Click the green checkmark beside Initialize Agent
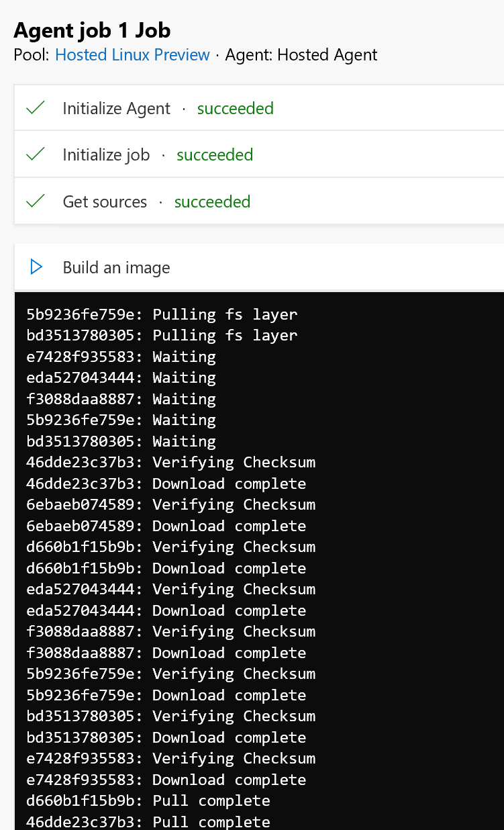 tap(35, 107)
